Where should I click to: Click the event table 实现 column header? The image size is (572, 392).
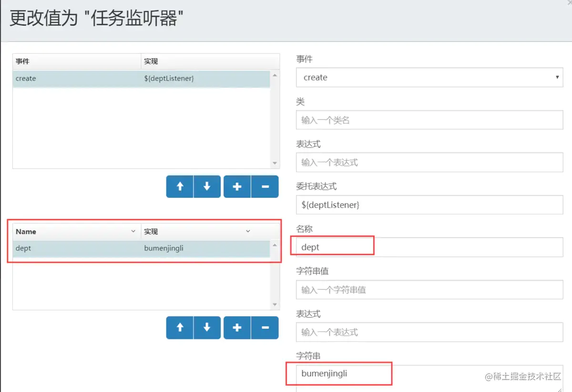pos(210,61)
